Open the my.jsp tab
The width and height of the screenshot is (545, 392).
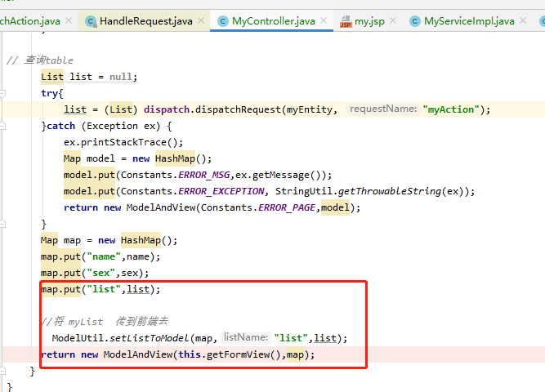(x=369, y=21)
